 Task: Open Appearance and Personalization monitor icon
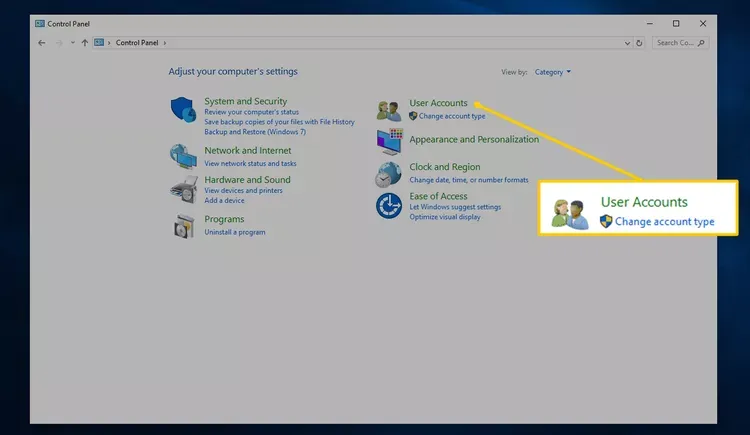(x=388, y=142)
